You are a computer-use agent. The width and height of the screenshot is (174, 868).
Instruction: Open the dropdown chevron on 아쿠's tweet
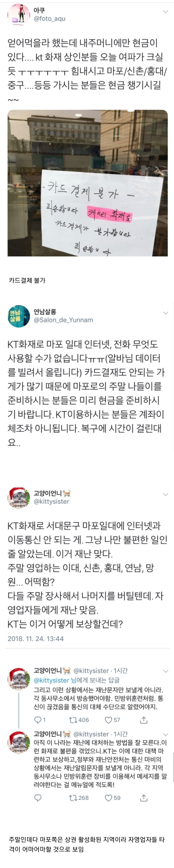[165, 12]
